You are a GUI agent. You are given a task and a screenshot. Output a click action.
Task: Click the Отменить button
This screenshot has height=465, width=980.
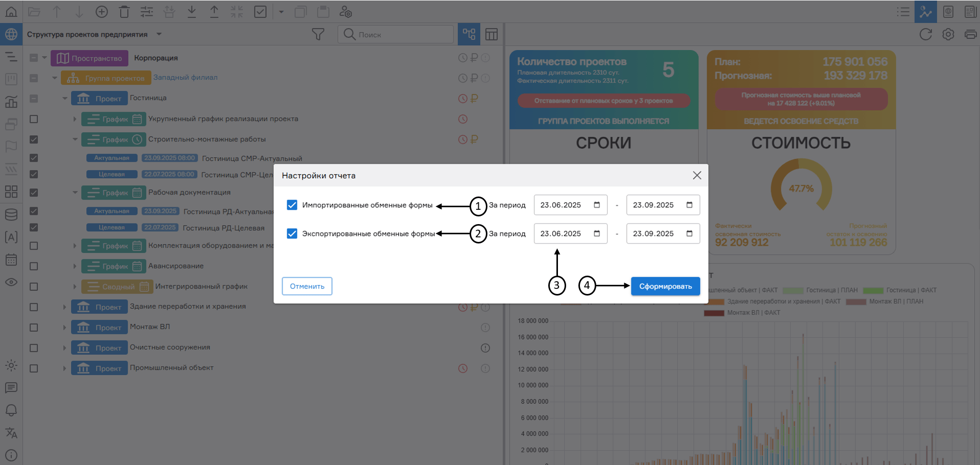click(x=307, y=286)
